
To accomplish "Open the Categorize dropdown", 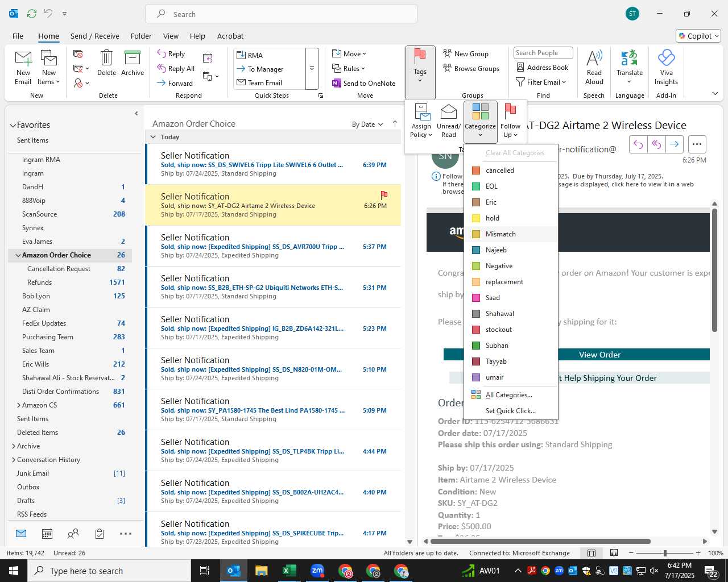I will tap(481, 122).
